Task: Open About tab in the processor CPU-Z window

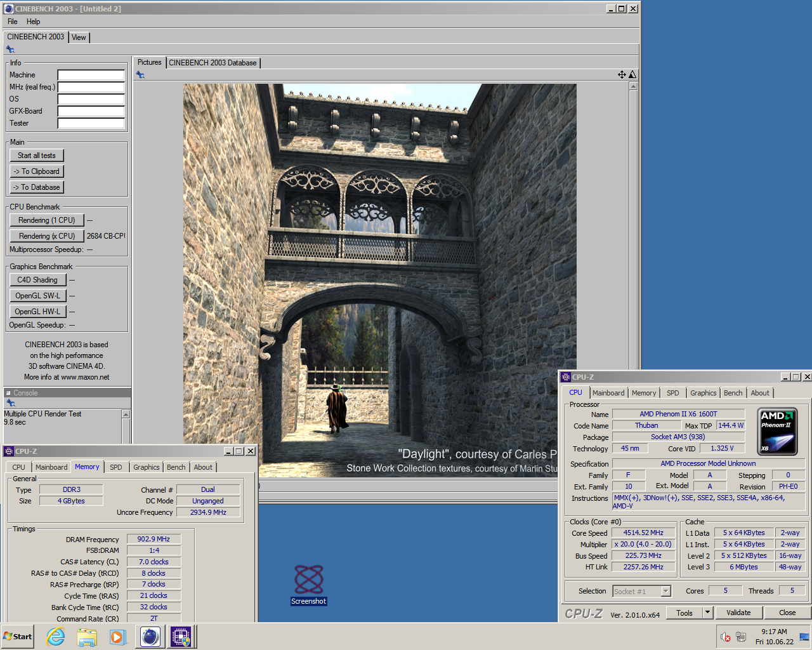Action: pos(760,393)
